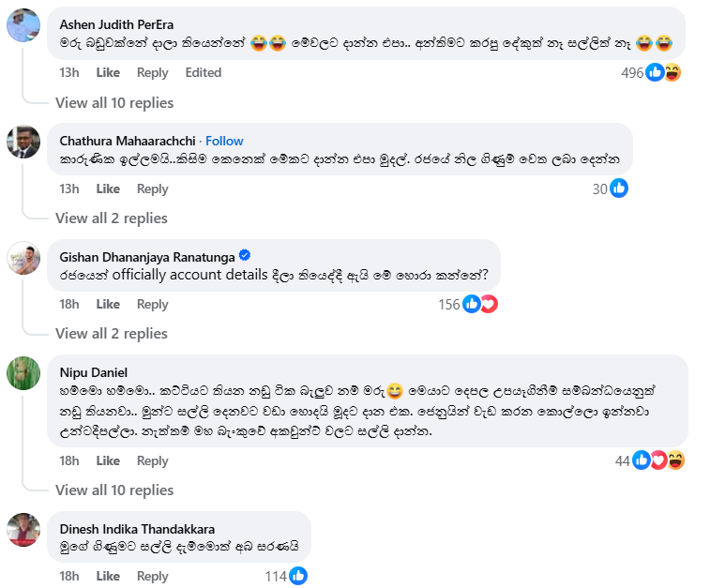Expand all 10 replies under Nipu Daniel's comment

click(114, 490)
